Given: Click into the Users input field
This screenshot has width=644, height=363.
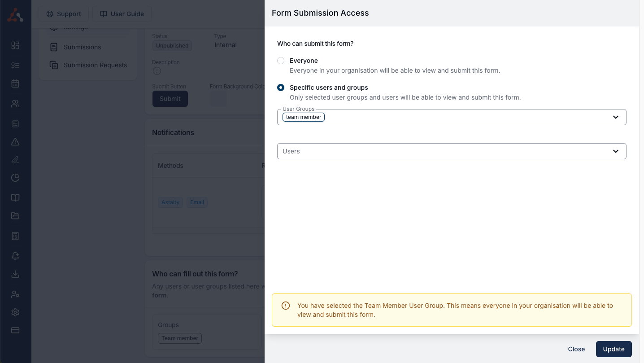Looking at the screenshot, I should pos(439,151).
